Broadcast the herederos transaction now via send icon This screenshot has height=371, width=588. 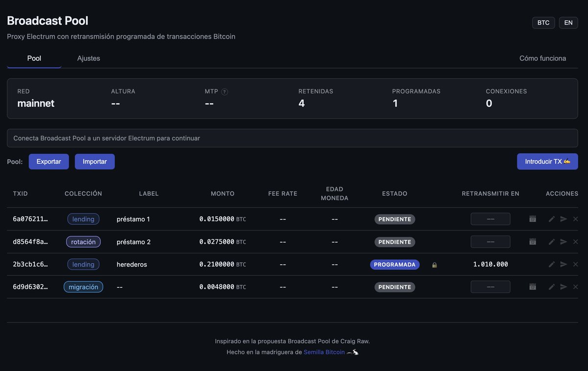[x=563, y=264]
